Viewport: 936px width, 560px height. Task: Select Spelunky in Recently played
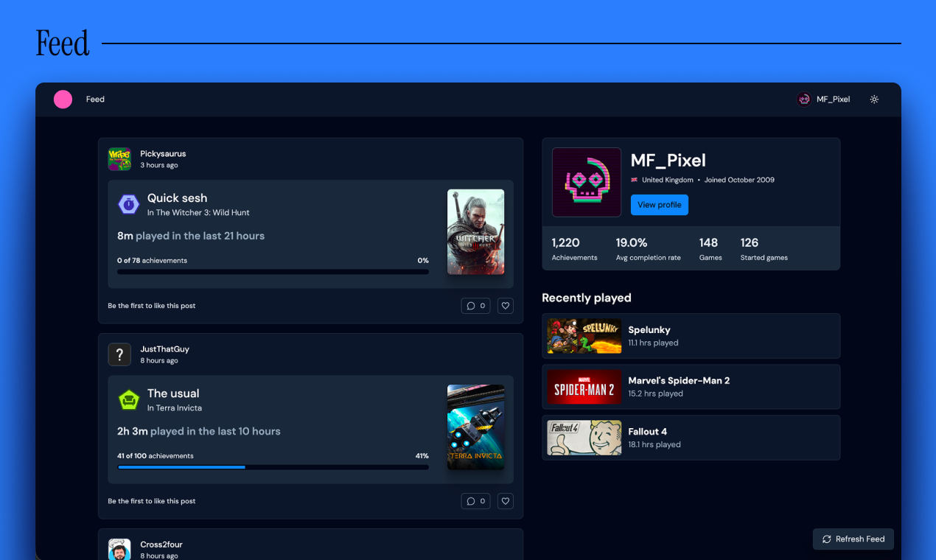[691, 335]
